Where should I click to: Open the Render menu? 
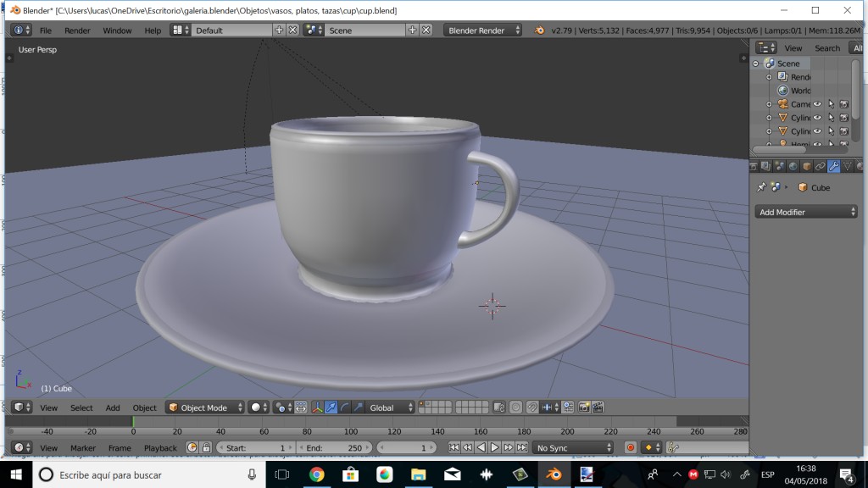tap(77, 30)
